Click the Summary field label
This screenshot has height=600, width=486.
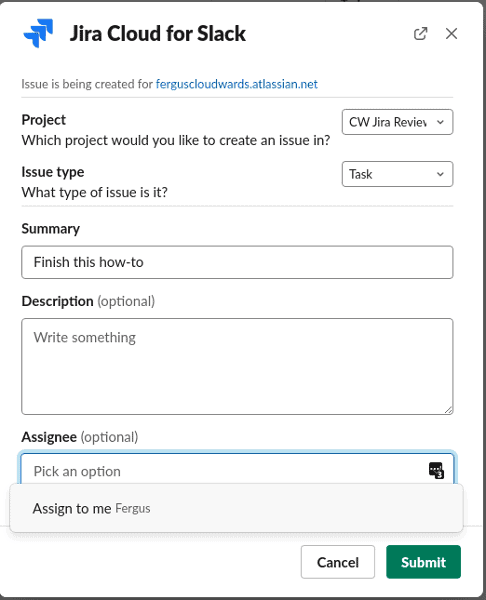coord(51,229)
